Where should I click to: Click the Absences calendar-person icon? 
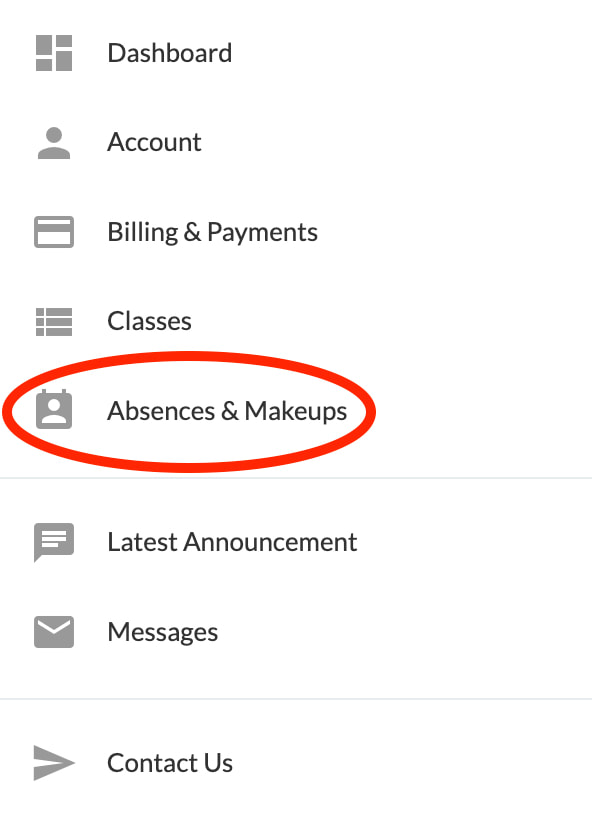pos(54,409)
